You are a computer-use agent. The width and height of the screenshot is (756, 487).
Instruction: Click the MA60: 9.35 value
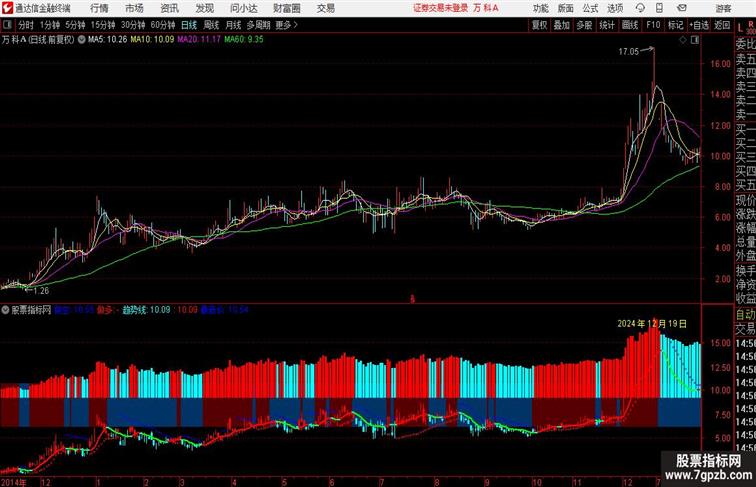244,40
